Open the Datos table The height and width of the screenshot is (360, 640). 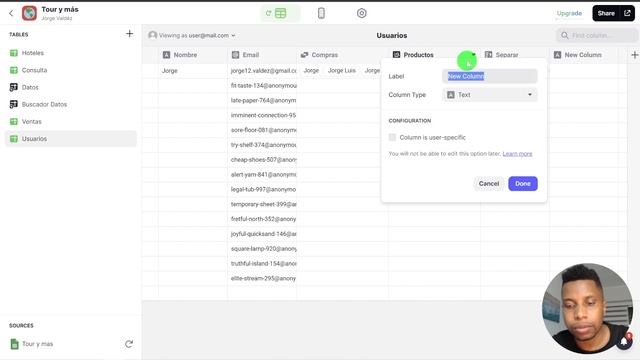point(71,87)
